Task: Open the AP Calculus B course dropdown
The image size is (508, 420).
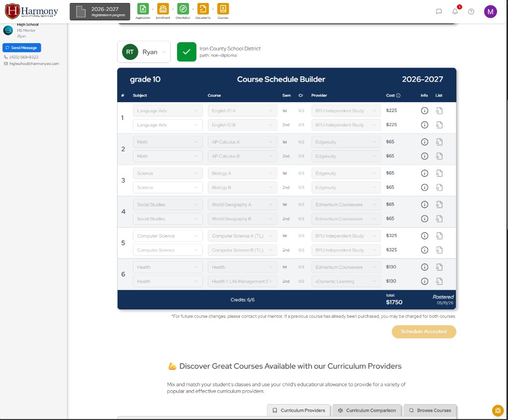Action: point(242,156)
